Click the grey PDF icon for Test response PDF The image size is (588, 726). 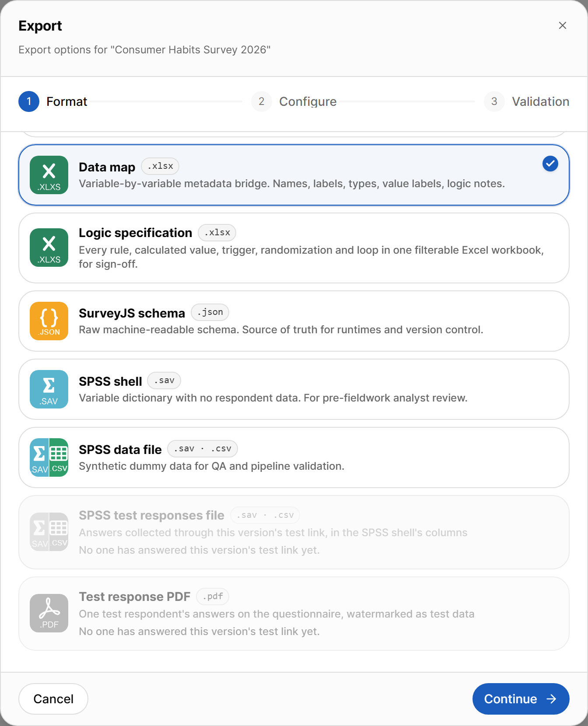tap(49, 613)
